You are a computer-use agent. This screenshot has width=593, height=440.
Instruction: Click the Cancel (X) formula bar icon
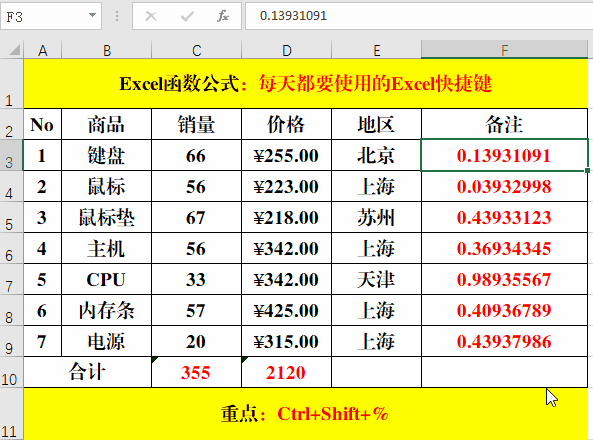pos(151,16)
